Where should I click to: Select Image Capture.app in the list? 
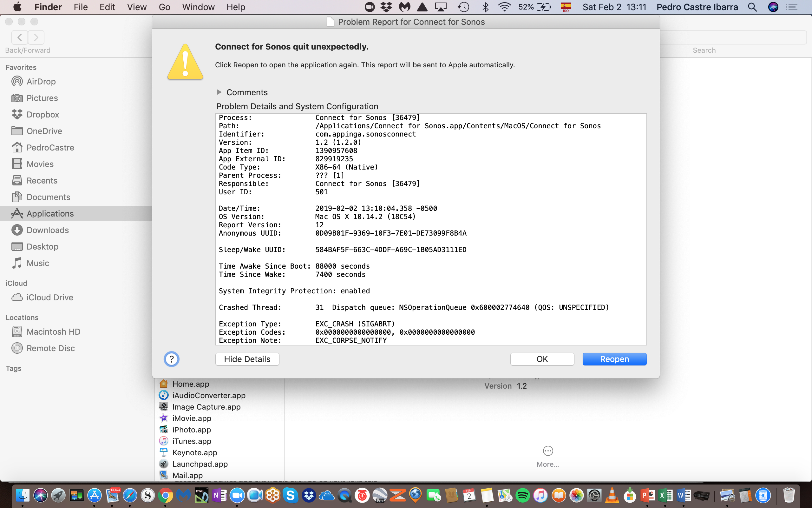(x=206, y=407)
